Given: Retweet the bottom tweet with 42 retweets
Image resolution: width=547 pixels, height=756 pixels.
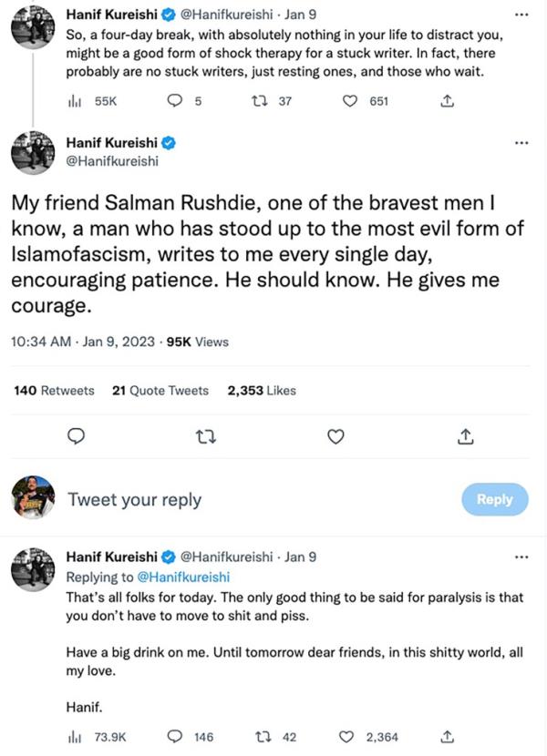Looking at the screenshot, I should [x=259, y=736].
